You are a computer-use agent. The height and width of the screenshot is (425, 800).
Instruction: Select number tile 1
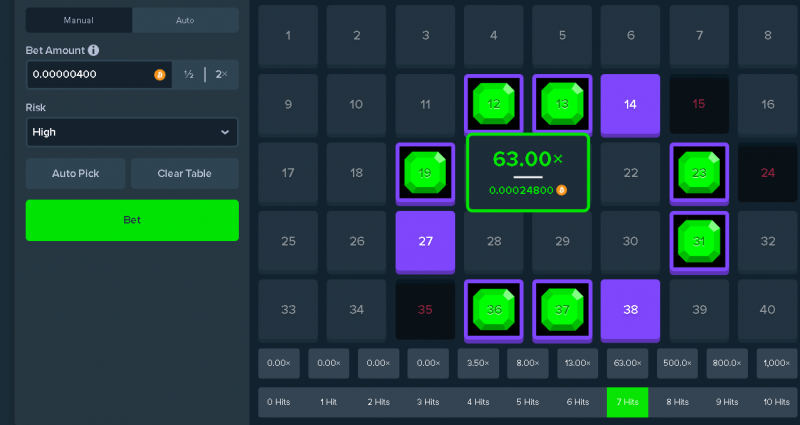[x=288, y=36]
